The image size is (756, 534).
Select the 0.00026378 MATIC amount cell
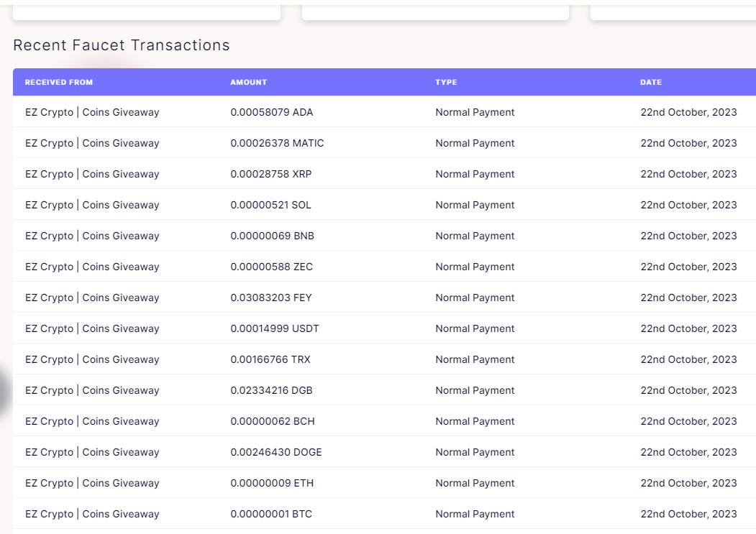[277, 143]
